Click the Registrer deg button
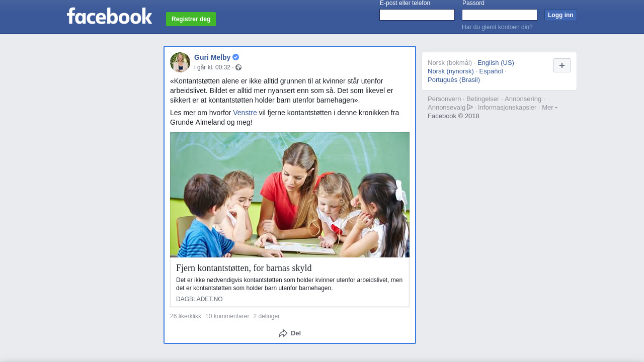 (x=191, y=19)
